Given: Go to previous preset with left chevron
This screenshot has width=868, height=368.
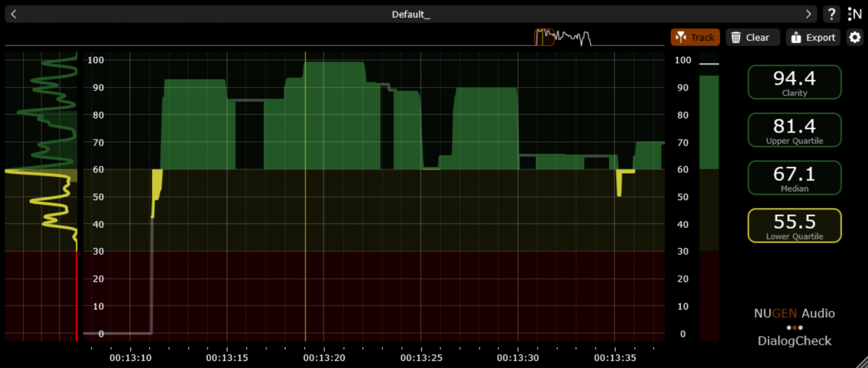Looking at the screenshot, I should 12,14.
